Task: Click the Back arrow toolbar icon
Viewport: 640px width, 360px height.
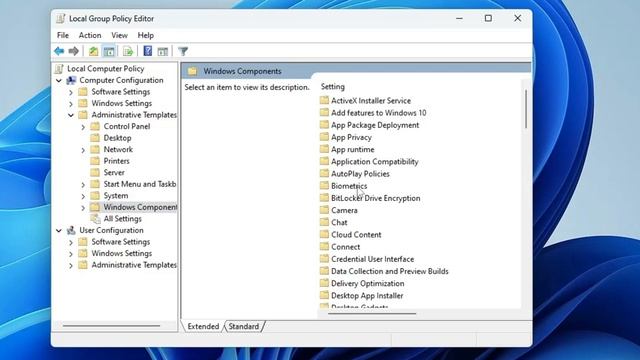Action: pos(59,51)
